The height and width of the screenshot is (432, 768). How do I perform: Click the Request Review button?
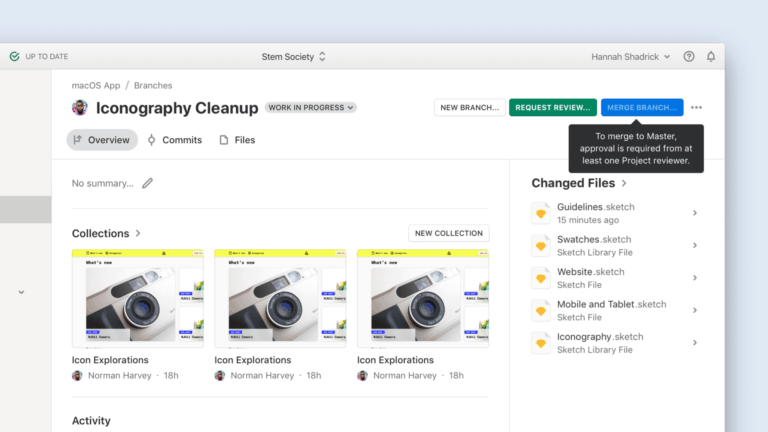553,108
